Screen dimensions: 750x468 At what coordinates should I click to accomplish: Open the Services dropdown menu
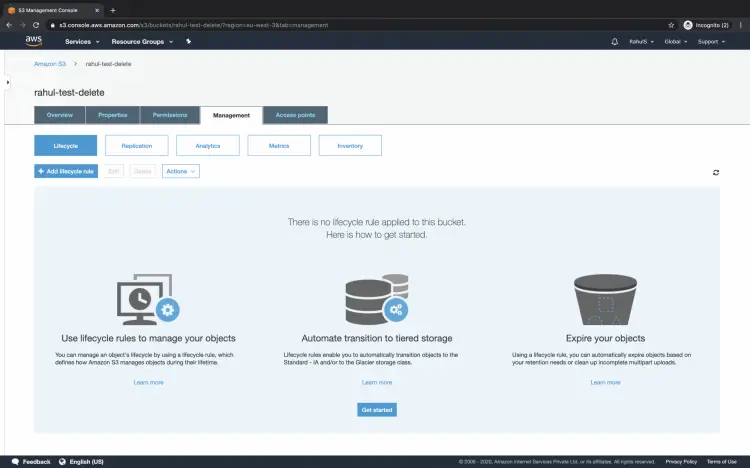tap(82, 42)
